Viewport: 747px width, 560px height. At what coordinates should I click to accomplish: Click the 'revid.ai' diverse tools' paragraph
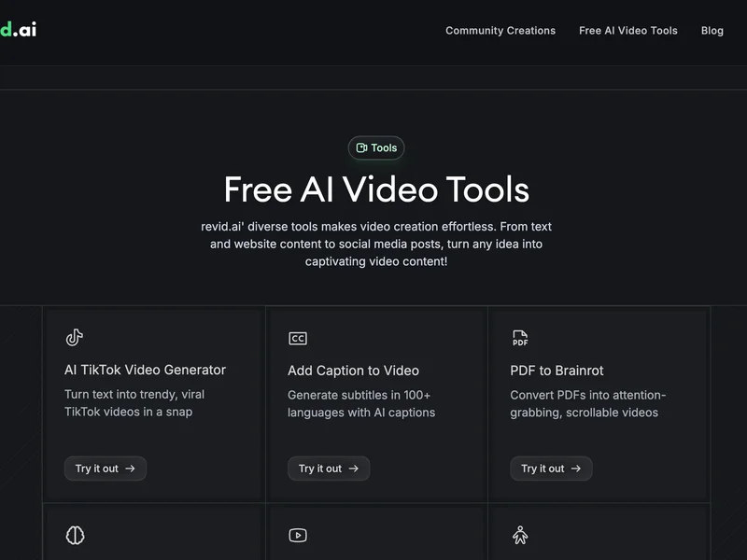coord(376,244)
